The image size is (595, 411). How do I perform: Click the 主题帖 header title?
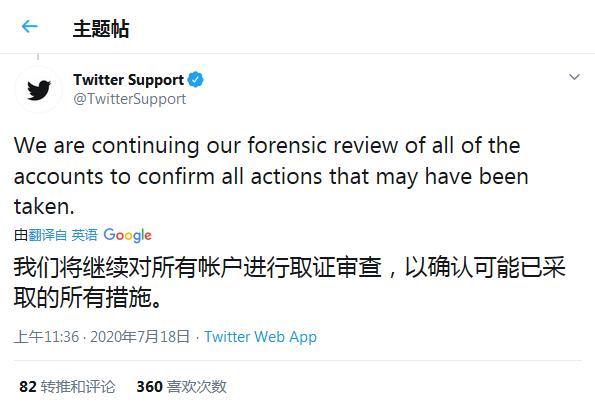pyautogui.click(x=101, y=29)
